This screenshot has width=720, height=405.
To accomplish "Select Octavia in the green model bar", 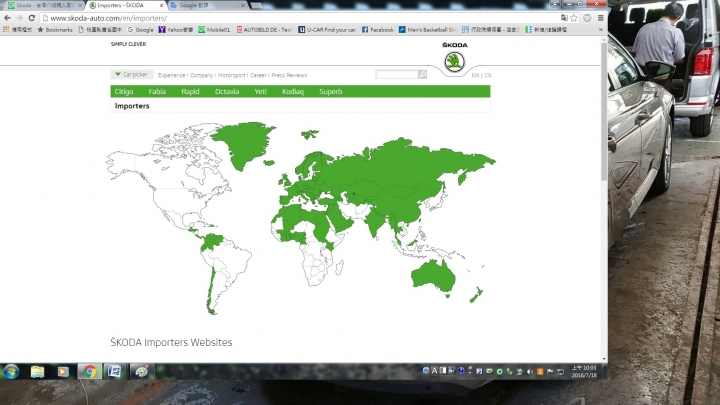I will coord(227,91).
